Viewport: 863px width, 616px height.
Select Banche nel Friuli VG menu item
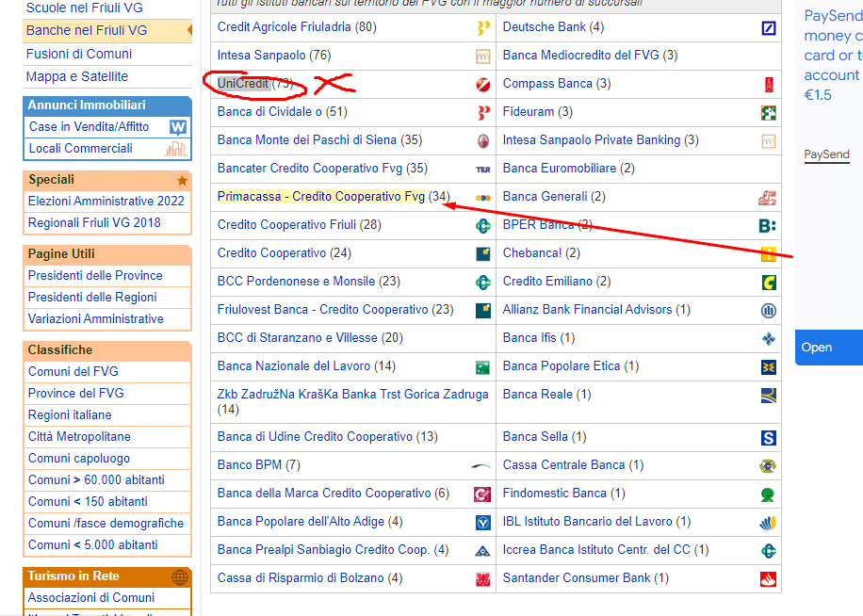[86, 31]
